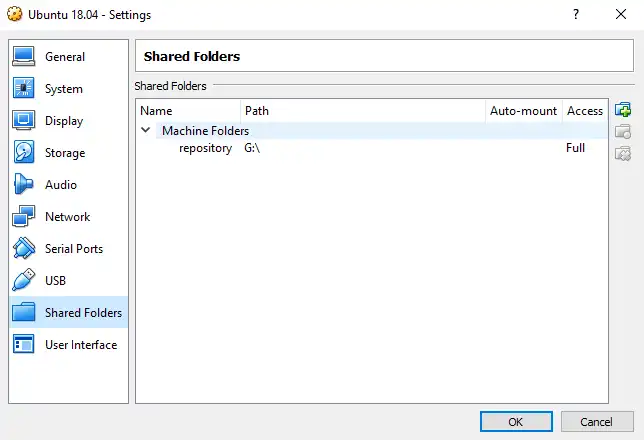Click the title bar help question mark
The height and width of the screenshot is (440, 644).
[x=576, y=15]
